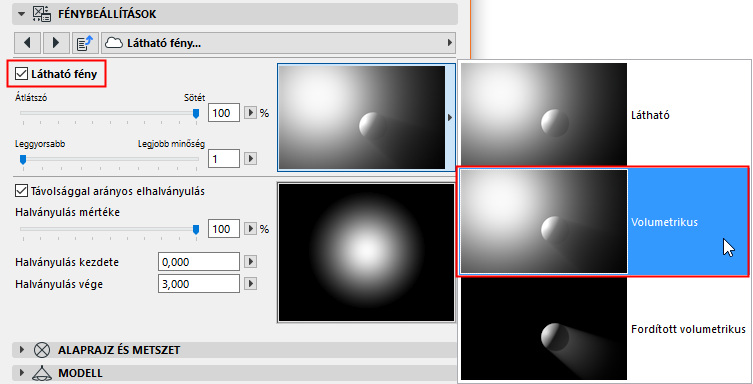This screenshot has width=753, height=384.
Task: Click the quality value field showing 1
Action: tap(224, 158)
